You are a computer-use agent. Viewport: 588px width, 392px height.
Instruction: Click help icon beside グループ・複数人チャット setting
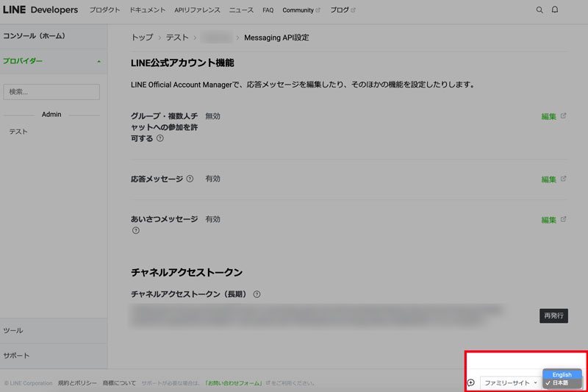pos(160,138)
